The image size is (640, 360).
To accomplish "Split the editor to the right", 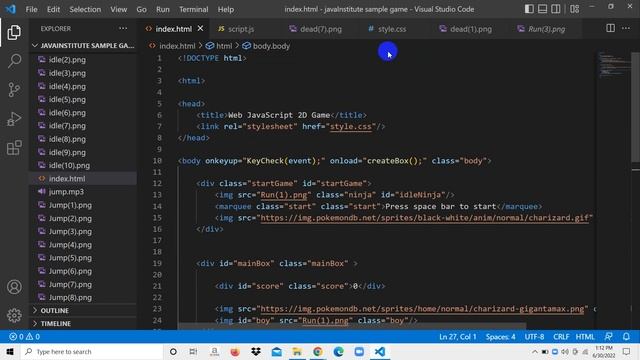I will [x=610, y=28].
